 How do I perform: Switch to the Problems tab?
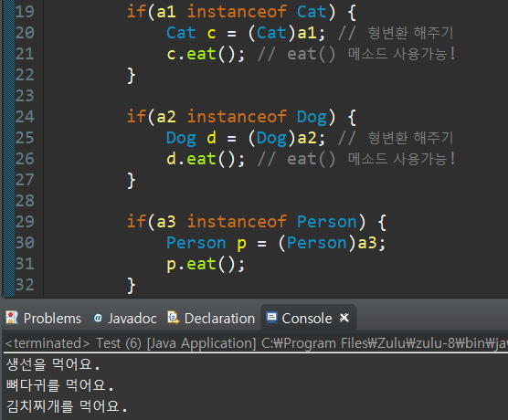pyautogui.click(x=43, y=319)
